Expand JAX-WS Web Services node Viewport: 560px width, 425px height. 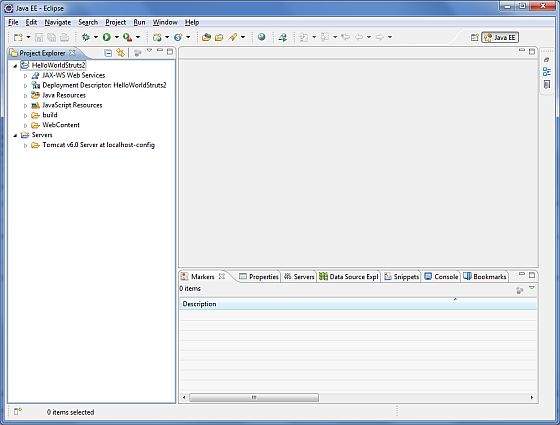coord(25,76)
